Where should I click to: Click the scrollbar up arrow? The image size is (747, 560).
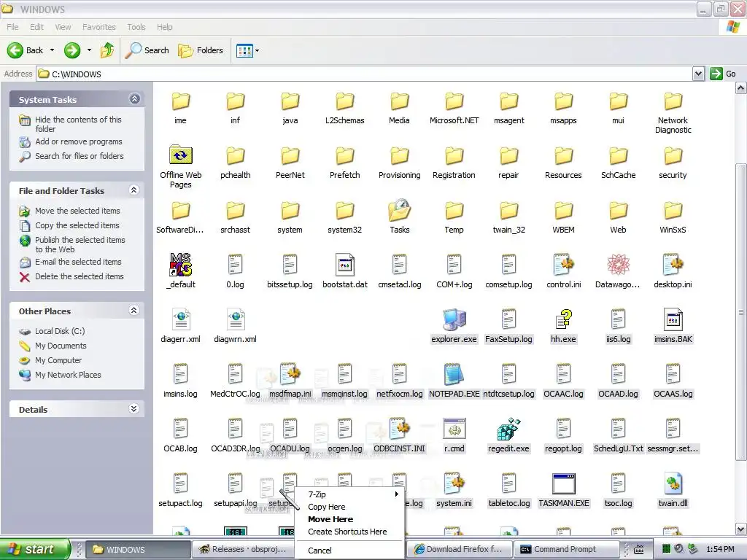point(741,88)
